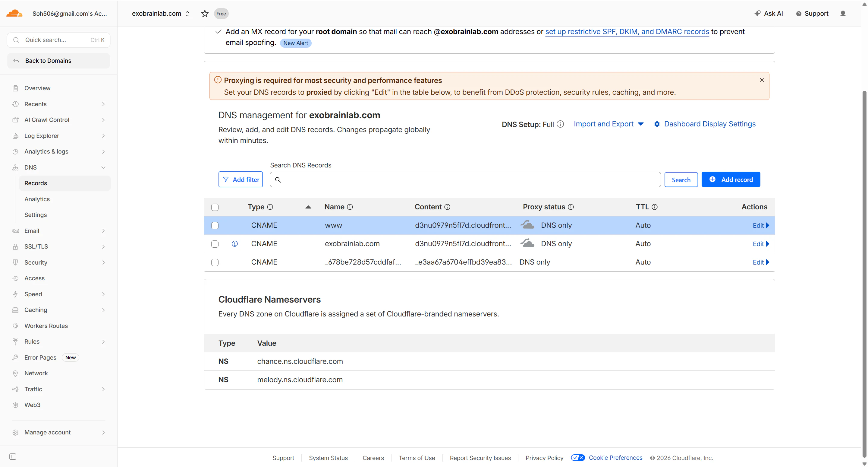Image resolution: width=868 pixels, height=467 pixels.
Task: Click the chance.ns.cloudflare.com nameserver value
Action: pyautogui.click(x=300, y=361)
